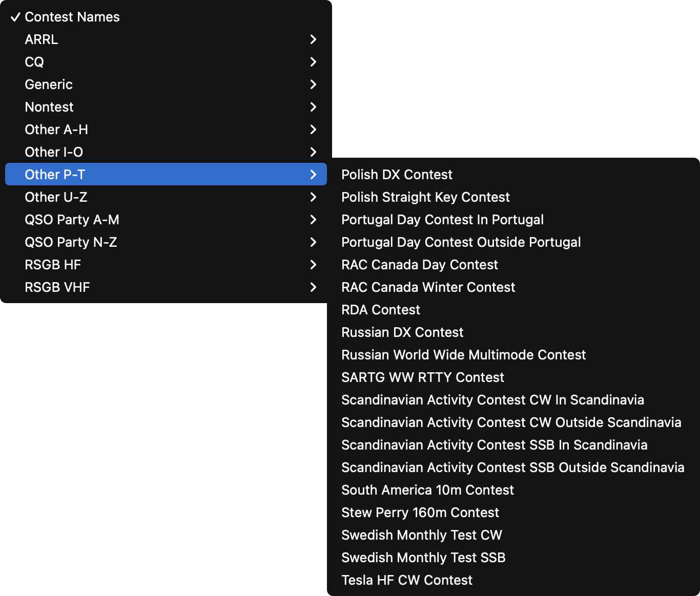Open the Other I-O submenu
Screen dimensions: 700x596
(x=166, y=152)
